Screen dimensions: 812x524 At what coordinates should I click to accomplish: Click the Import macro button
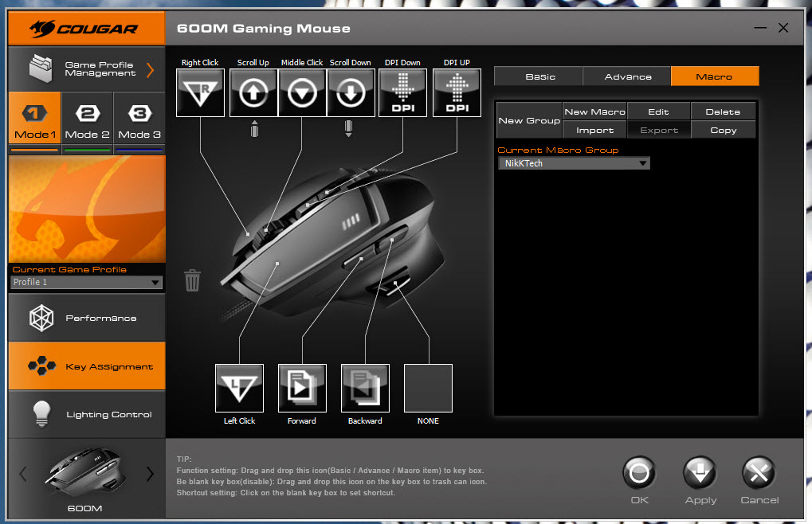click(x=594, y=130)
